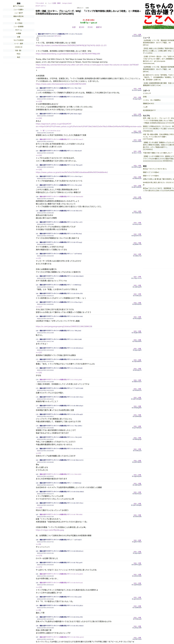Select ニュー速VIP in the sidebar

pos(18,13)
